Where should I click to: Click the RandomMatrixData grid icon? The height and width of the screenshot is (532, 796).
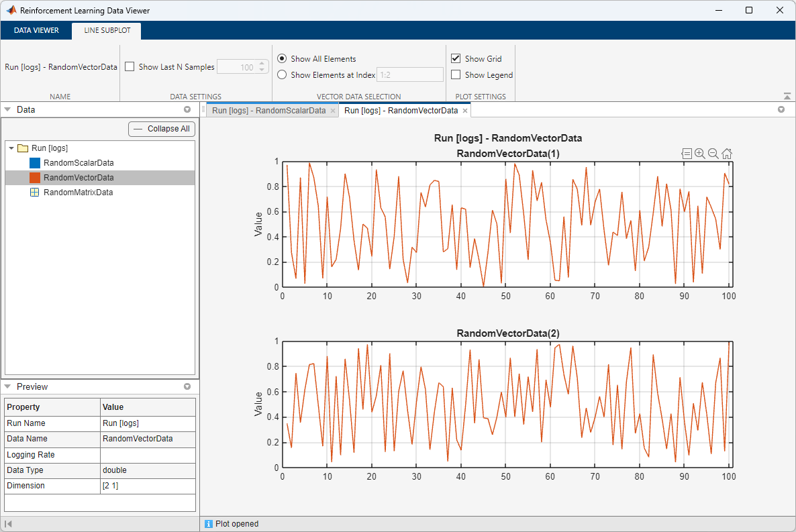35,193
